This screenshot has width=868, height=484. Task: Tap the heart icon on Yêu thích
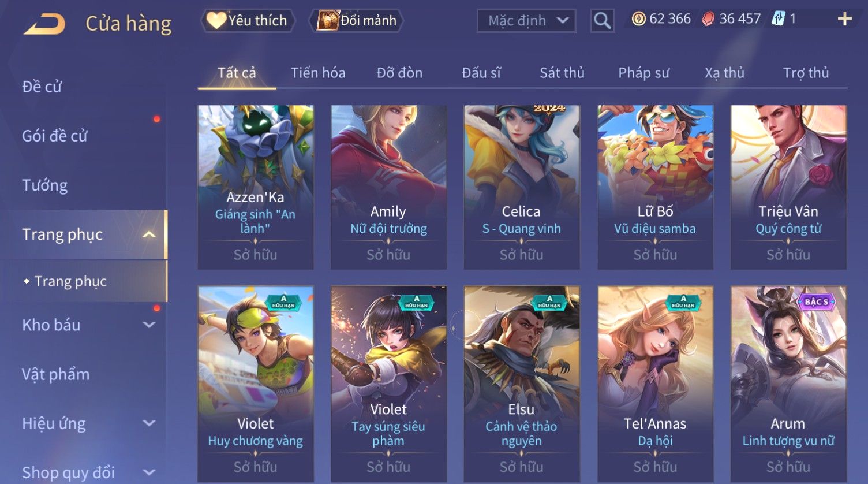pyautogui.click(x=216, y=20)
